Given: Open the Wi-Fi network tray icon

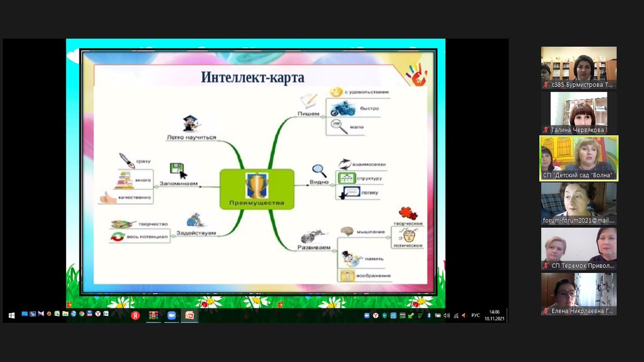Looking at the screenshot, I should (456, 315).
